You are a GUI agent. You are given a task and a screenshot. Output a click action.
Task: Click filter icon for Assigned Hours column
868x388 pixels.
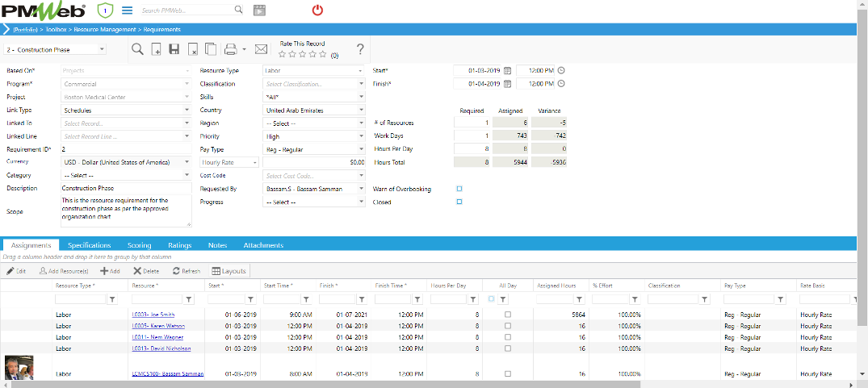point(579,299)
